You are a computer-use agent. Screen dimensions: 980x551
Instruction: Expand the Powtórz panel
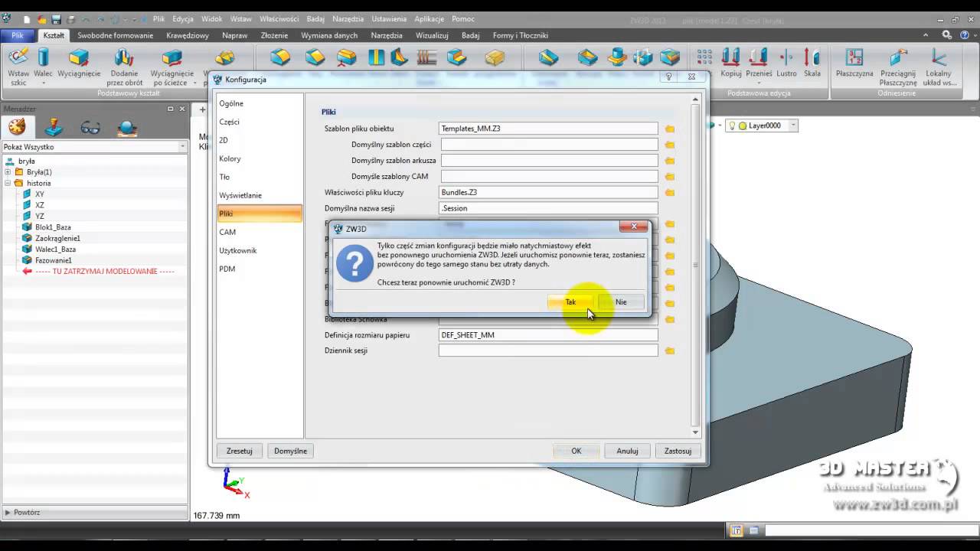(x=8, y=512)
